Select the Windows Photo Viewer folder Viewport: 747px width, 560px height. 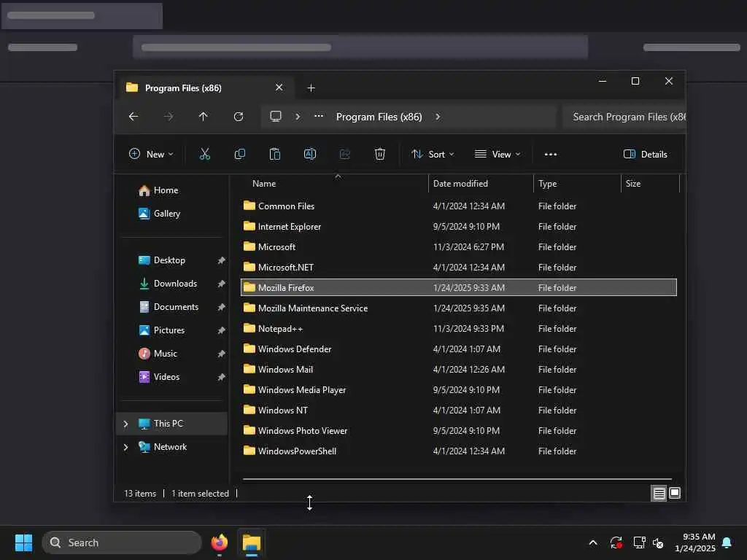click(x=459, y=431)
